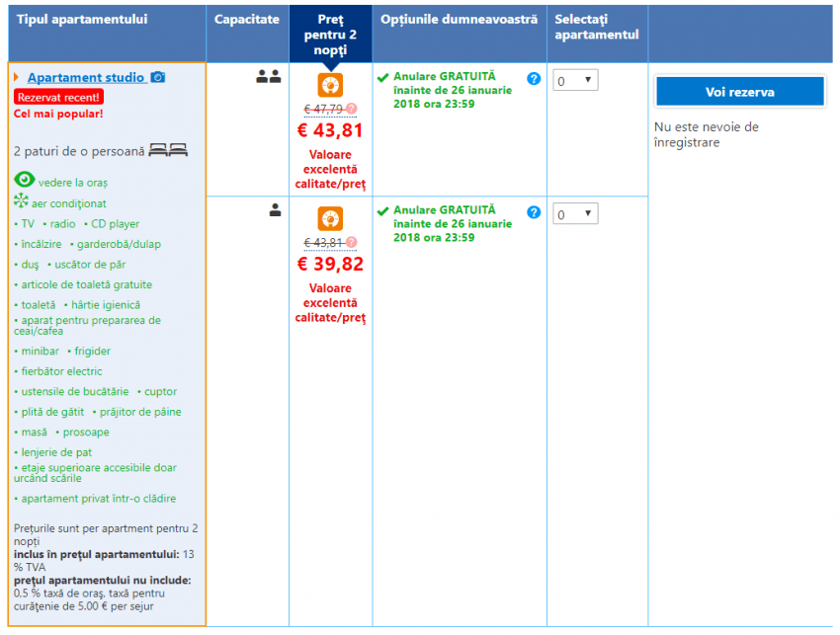Click the snowflake air conditioning icon
The width and height of the screenshot is (840, 635).
(x=22, y=201)
